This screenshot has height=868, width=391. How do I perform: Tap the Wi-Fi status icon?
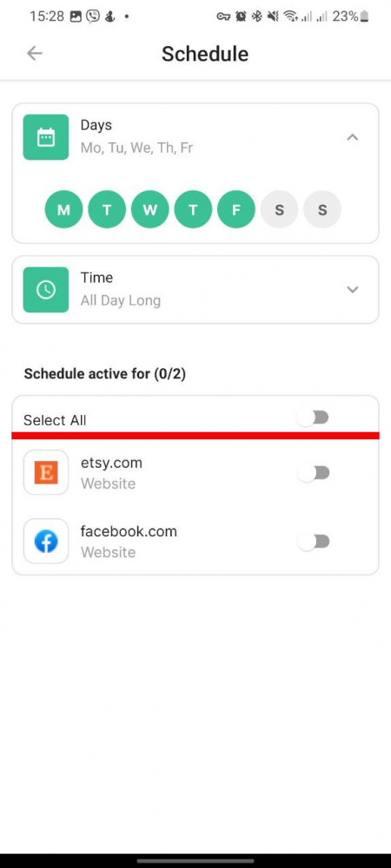[x=290, y=16]
